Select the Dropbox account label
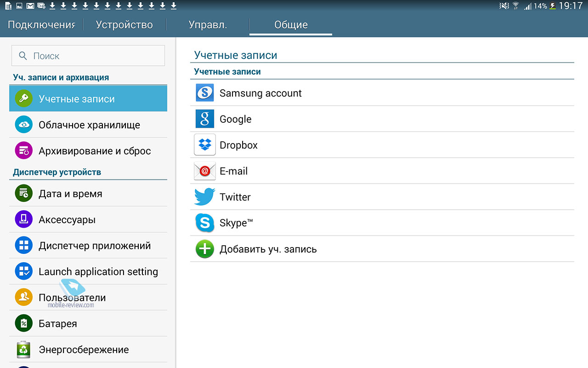 [x=238, y=145]
